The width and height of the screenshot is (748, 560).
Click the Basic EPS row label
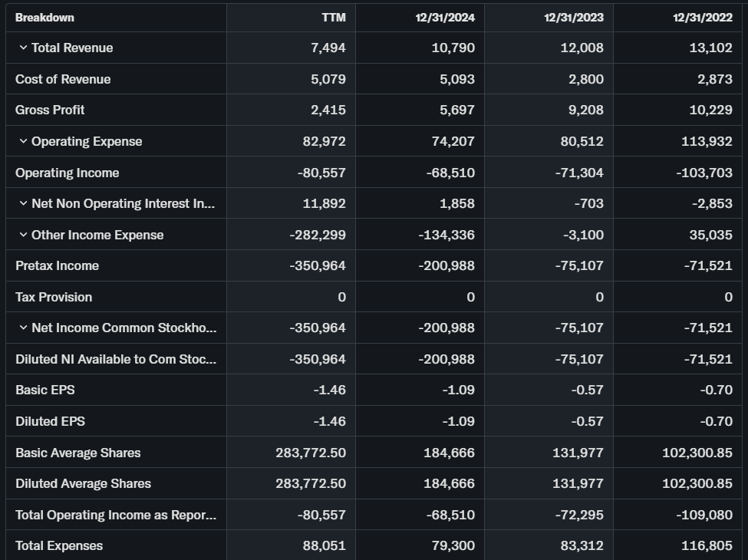(45, 390)
